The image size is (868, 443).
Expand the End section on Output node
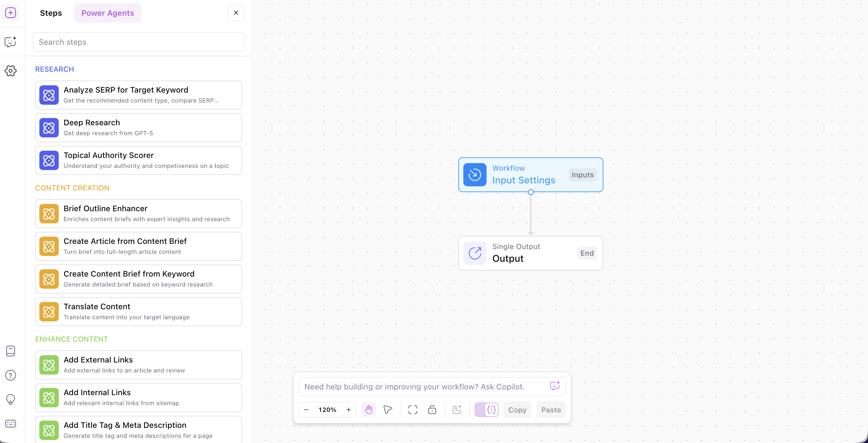pyautogui.click(x=587, y=253)
